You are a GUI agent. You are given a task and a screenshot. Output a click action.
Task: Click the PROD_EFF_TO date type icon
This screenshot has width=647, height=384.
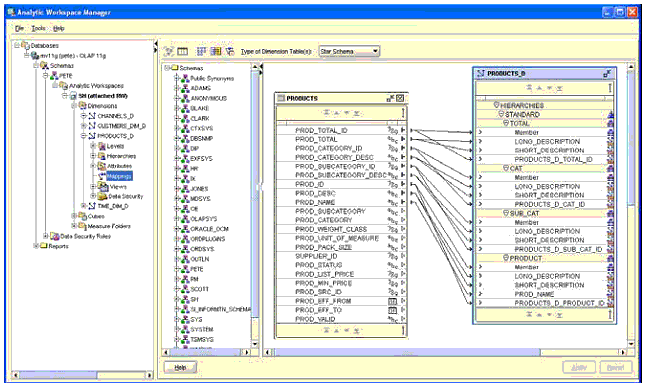point(392,310)
